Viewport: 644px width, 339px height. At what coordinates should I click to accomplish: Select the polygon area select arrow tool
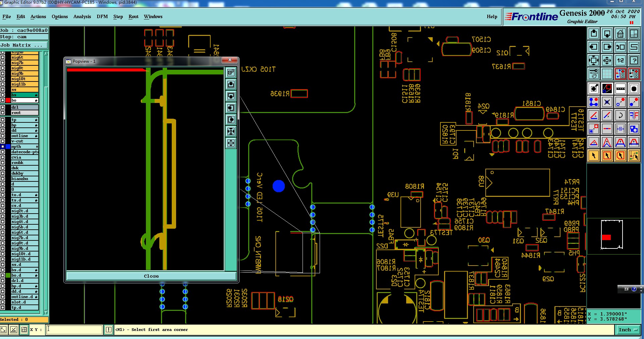621,156
